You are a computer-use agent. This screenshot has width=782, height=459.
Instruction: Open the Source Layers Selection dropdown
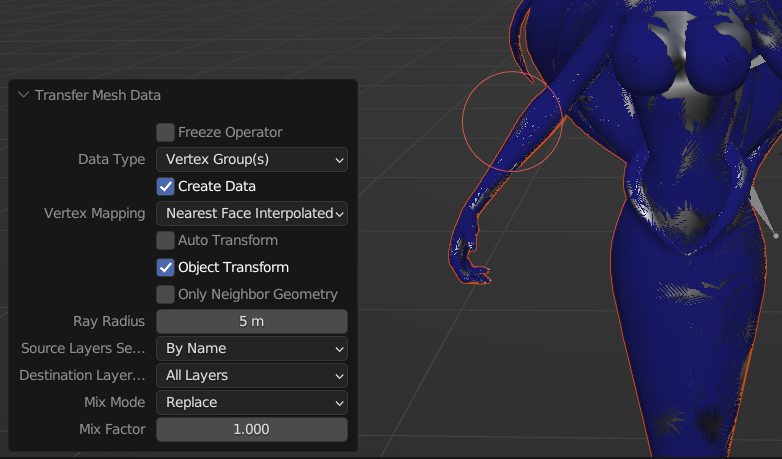point(252,348)
